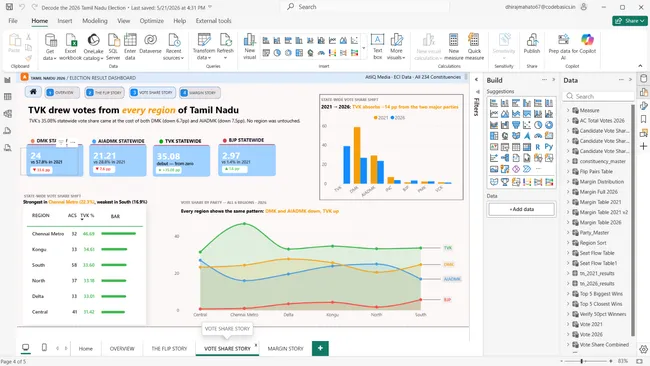Click the Share button
The width and height of the screenshot is (650, 366).
click(x=630, y=21)
